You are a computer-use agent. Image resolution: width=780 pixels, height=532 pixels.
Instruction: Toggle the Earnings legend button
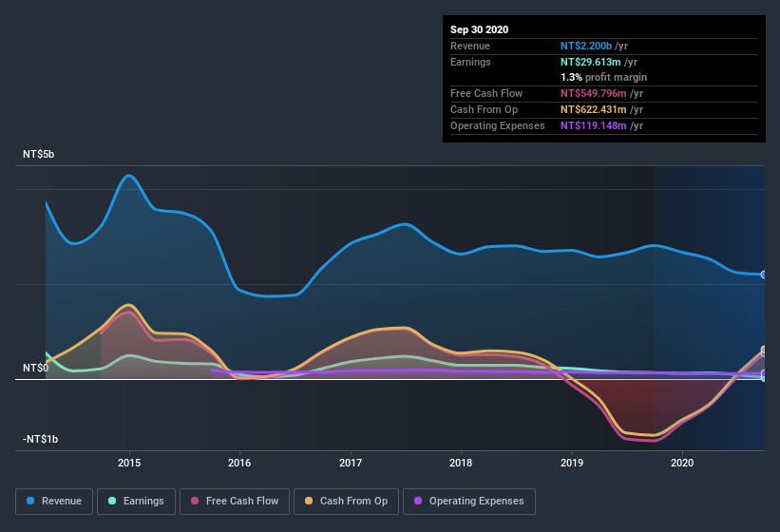pos(136,502)
